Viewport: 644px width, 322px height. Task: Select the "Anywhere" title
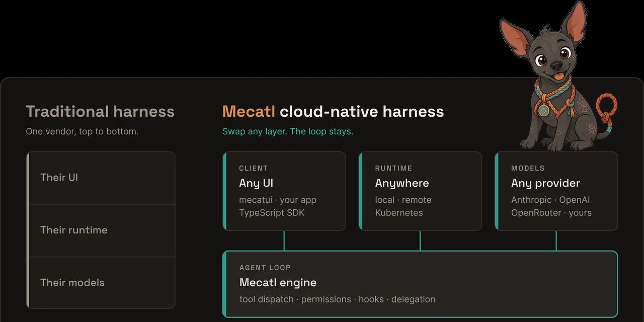(x=402, y=183)
